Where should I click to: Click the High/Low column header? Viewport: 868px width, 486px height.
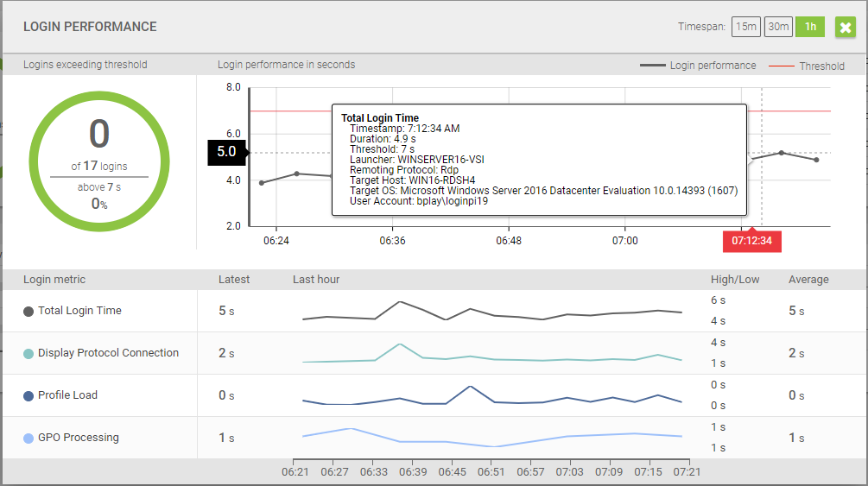point(735,280)
